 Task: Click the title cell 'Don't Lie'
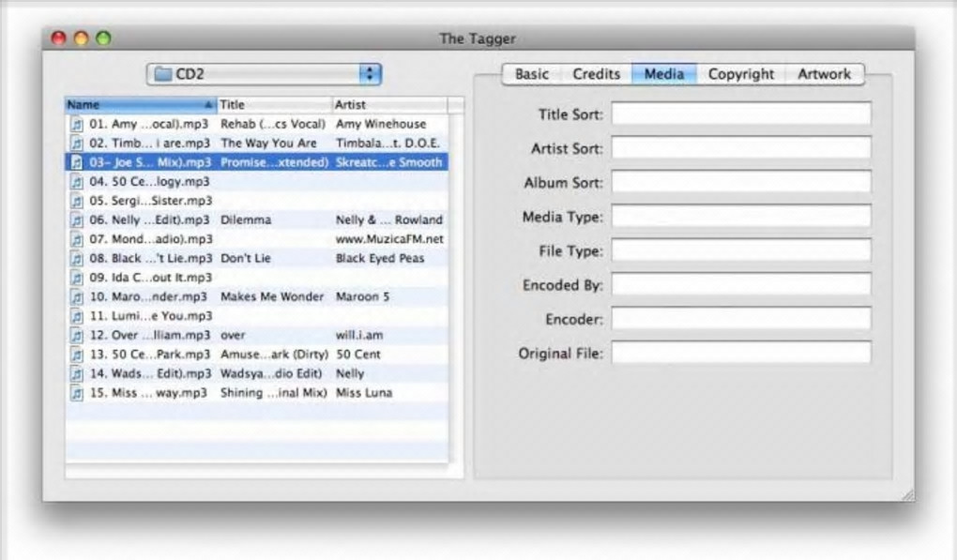[x=246, y=259]
